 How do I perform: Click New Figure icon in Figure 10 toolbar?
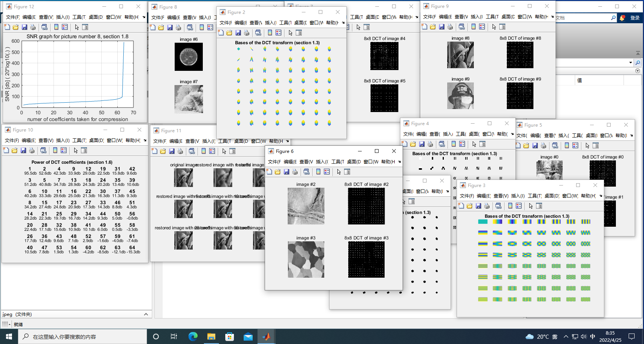tap(6, 150)
